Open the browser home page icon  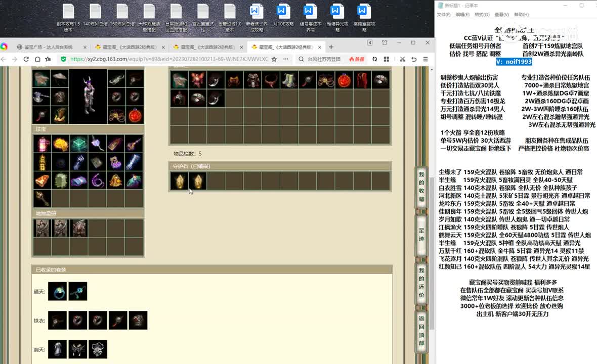(x=37, y=59)
